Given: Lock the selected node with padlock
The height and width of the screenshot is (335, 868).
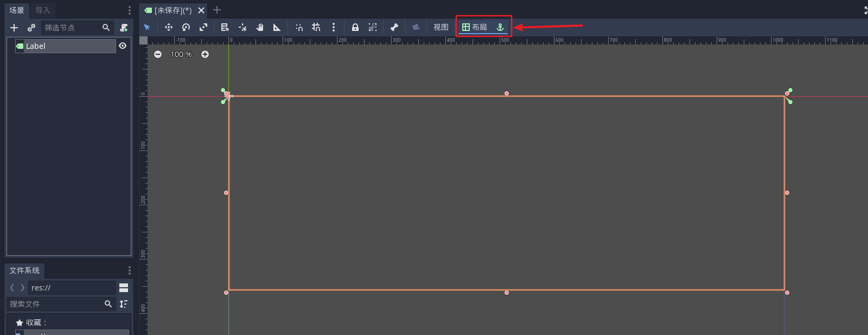Looking at the screenshot, I should [x=355, y=27].
